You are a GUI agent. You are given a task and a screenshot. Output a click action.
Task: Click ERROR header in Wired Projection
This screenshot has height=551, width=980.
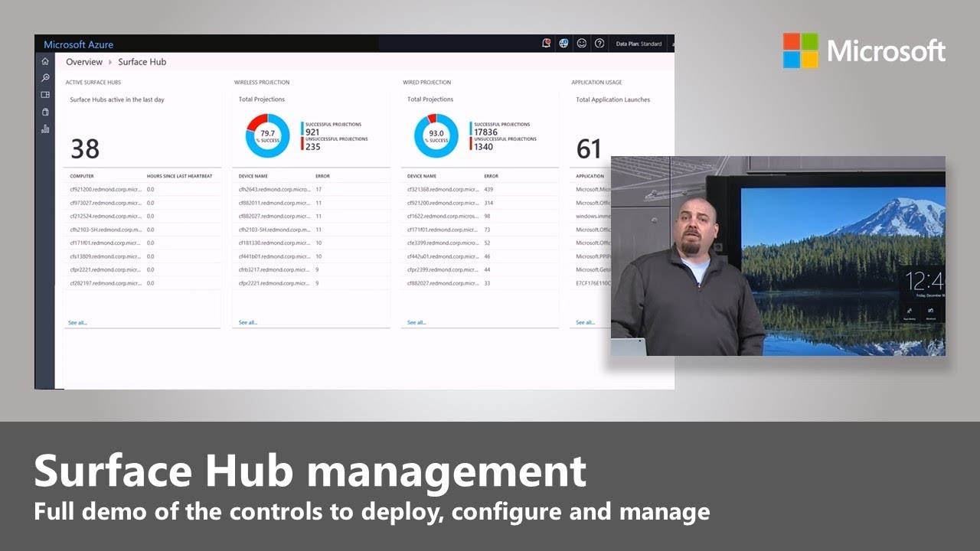tap(491, 176)
